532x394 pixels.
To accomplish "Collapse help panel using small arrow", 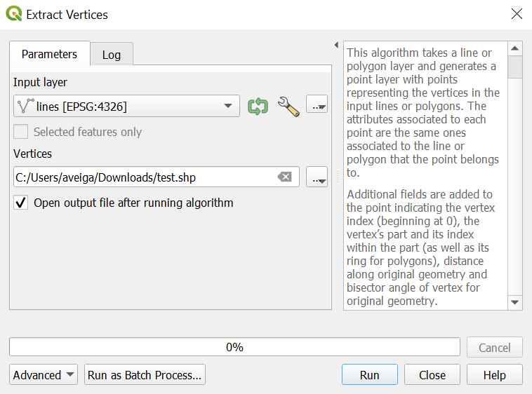I will (336, 45).
